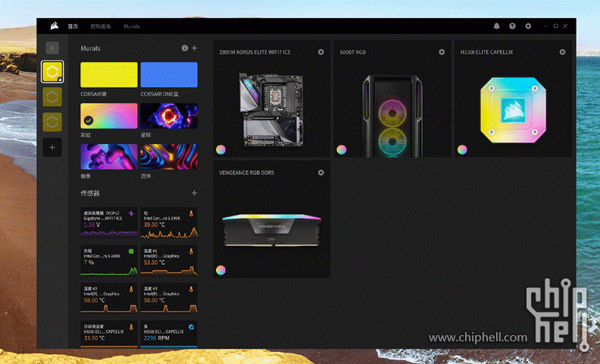600x364 pixels.
Task: Click the VENGEANCE RGB DDR5 title text
Action: [246, 173]
